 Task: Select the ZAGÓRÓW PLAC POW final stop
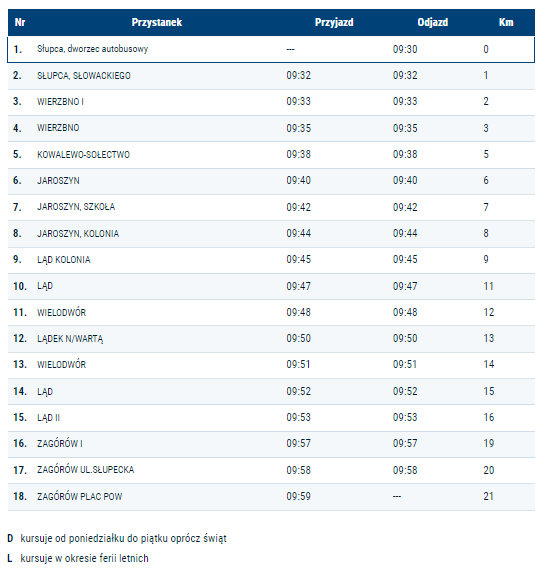pos(80,497)
